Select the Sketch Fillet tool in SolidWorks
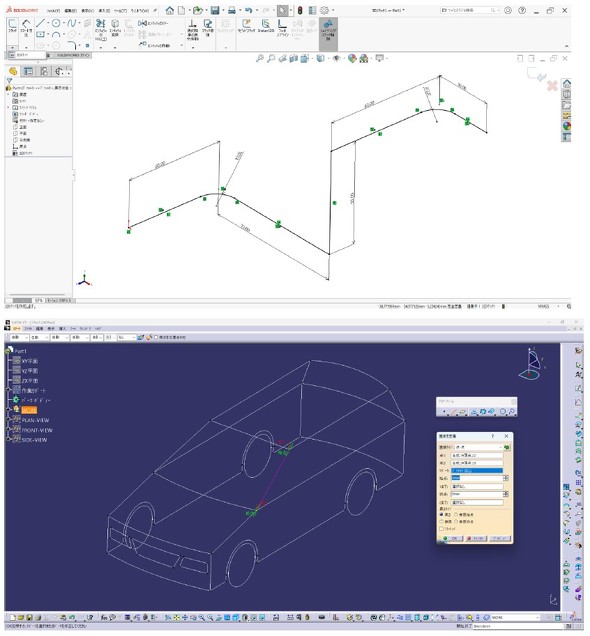 71,45
